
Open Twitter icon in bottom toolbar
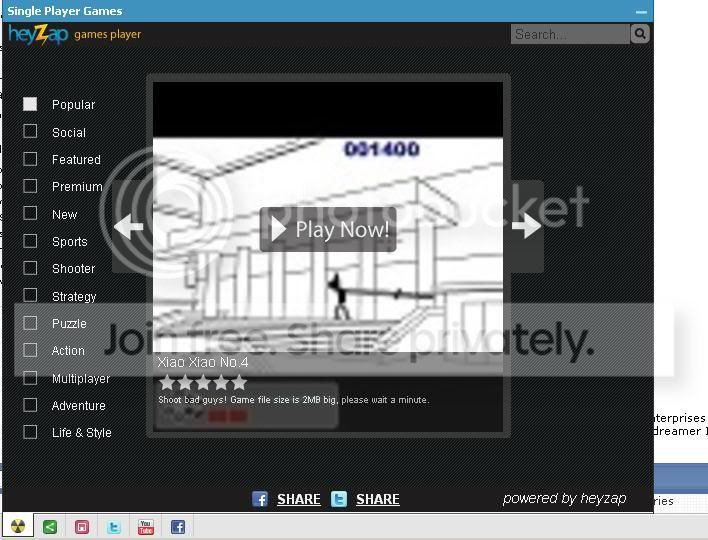coord(114,526)
